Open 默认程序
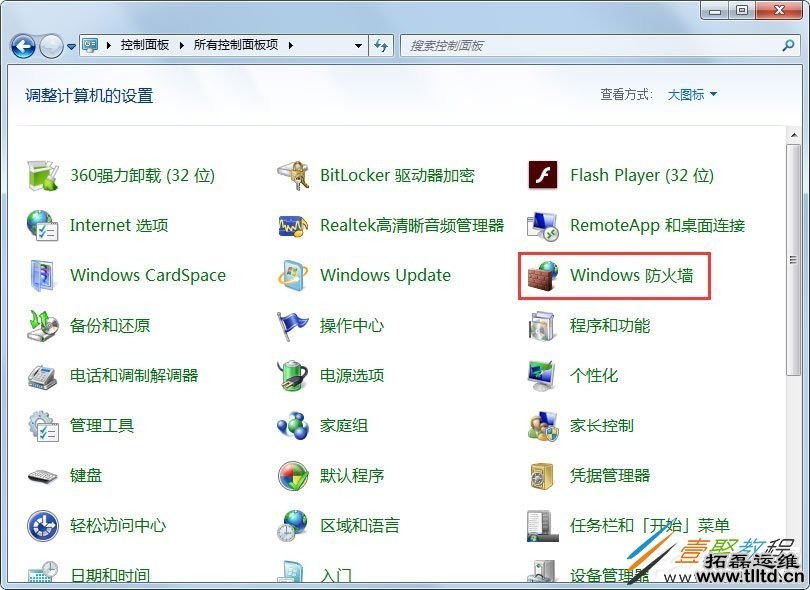 [353, 476]
